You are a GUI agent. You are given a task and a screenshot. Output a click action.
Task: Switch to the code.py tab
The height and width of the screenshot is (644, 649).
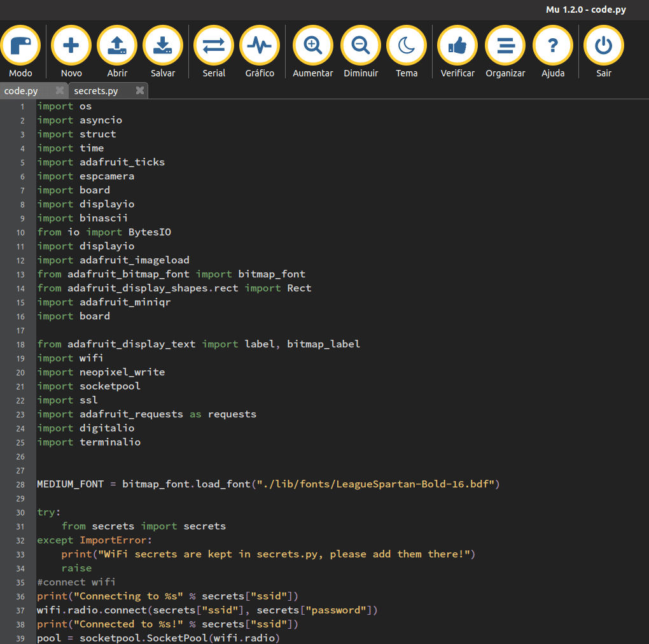22,91
